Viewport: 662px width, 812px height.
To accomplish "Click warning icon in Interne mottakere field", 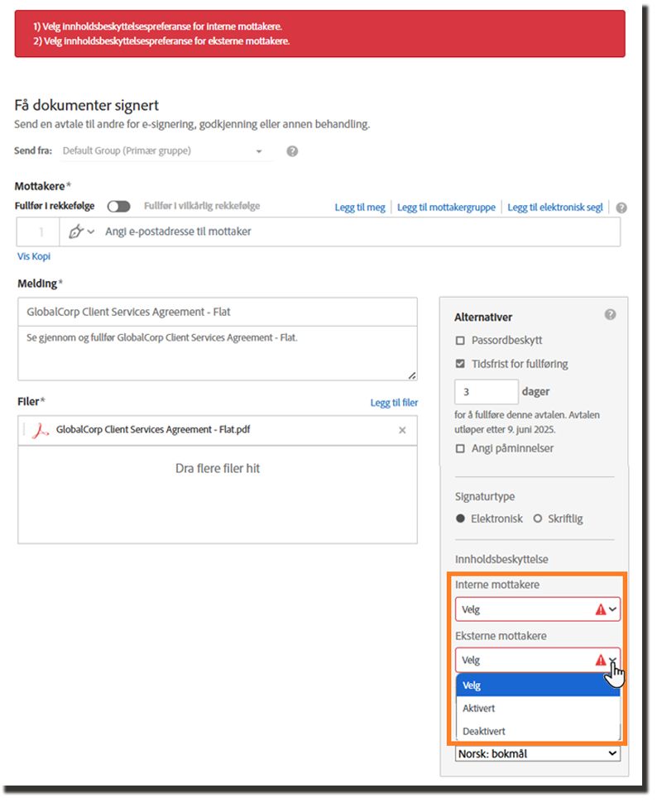I will (600, 609).
